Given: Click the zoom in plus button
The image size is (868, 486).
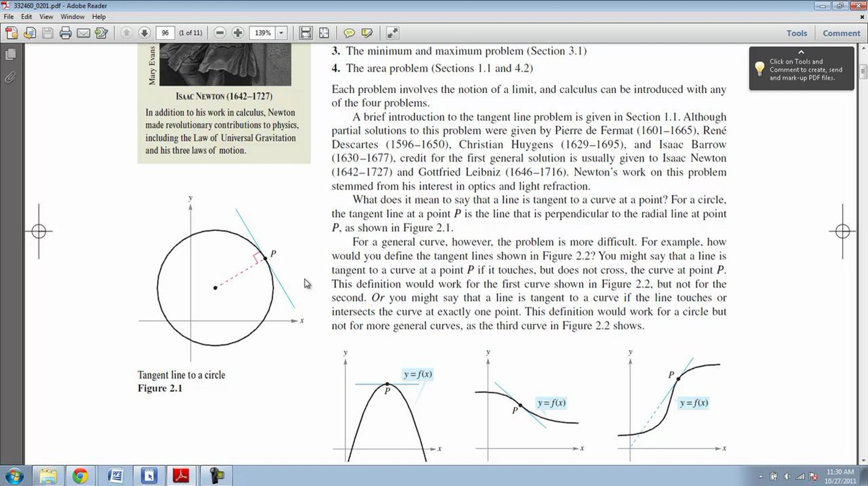Looking at the screenshot, I should coord(238,33).
